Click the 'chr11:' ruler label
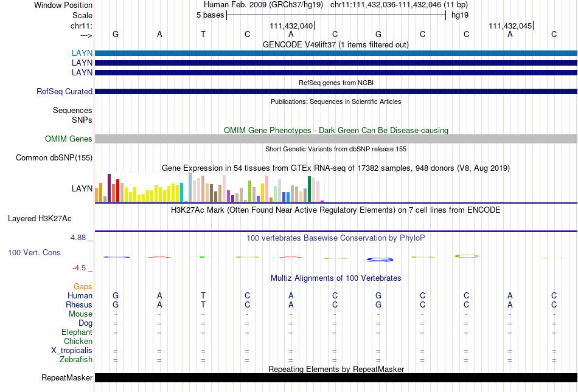Image resolution: width=578 pixels, height=392 pixels. pyautogui.click(x=81, y=26)
